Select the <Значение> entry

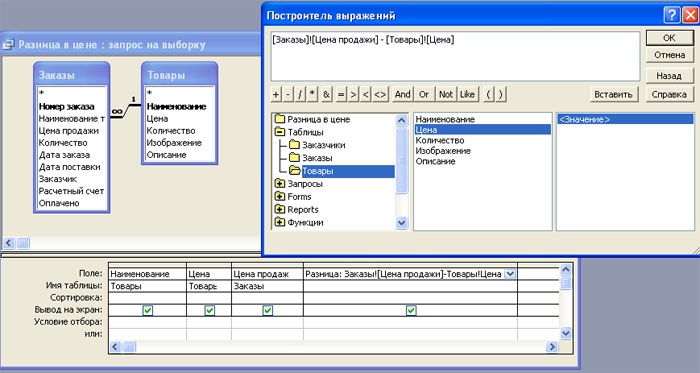pos(625,119)
